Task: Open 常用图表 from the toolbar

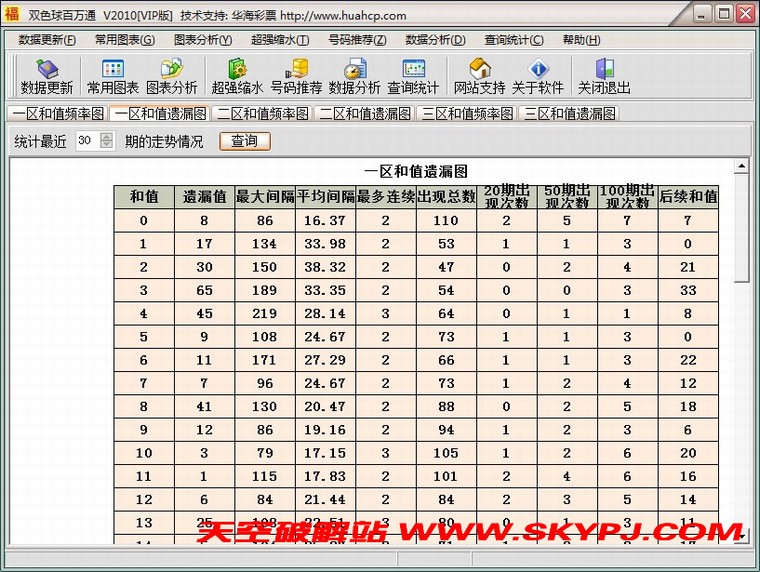Action: click(112, 75)
